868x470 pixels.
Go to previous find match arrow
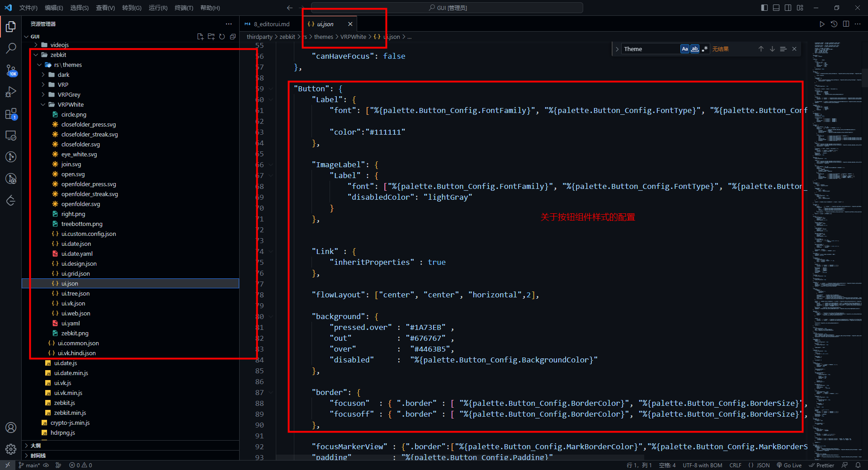click(x=761, y=49)
